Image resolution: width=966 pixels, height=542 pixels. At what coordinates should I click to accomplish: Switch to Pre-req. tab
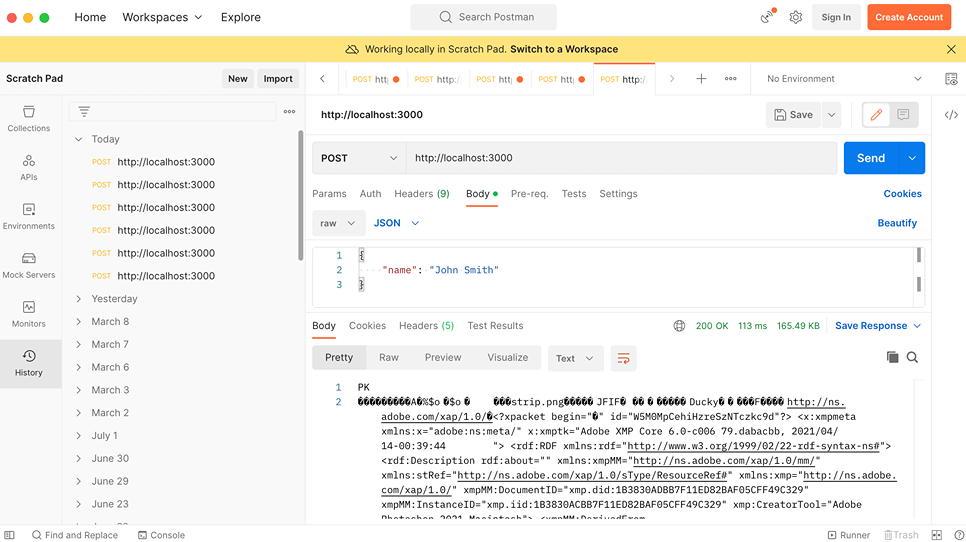(x=529, y=193)
